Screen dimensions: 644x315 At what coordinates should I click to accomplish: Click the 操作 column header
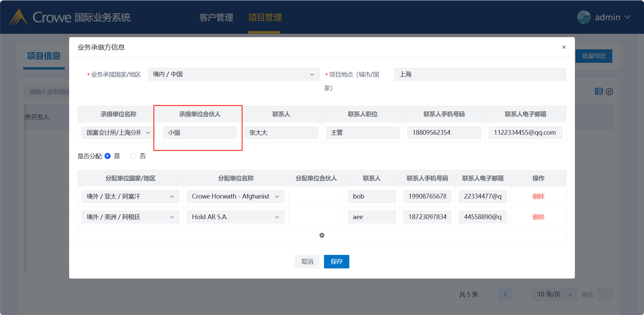click(x=538, y=178)
